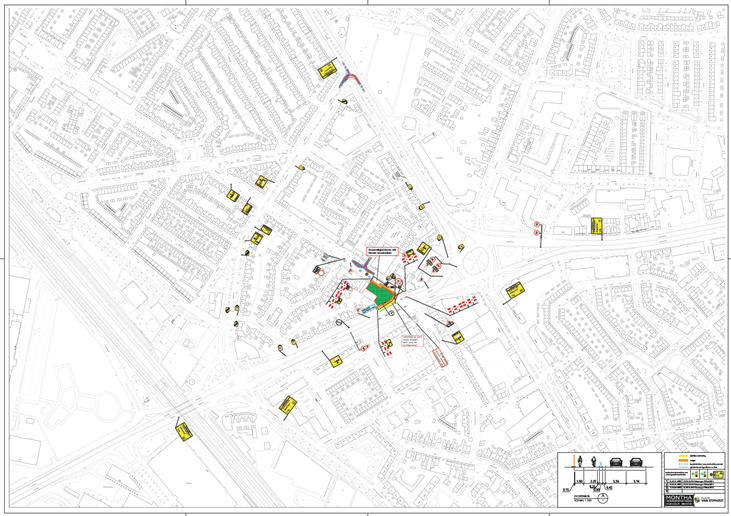Select the topmost yellow detour sign
The height and width of the screenshot is (516, 731).
pos(326,70)
